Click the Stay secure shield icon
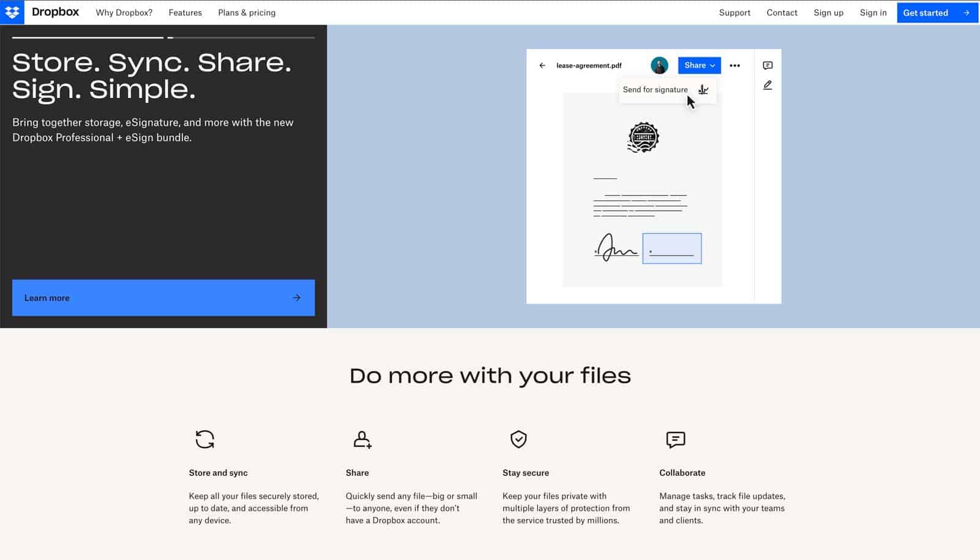The width and height of the screenshot is (980, 560). pos(519,439)
